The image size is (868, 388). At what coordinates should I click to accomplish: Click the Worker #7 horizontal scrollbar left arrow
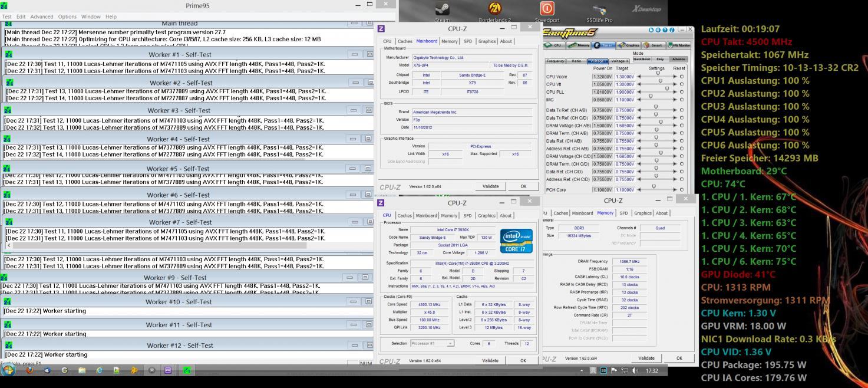pyautogui.click(x=9, y=245)
